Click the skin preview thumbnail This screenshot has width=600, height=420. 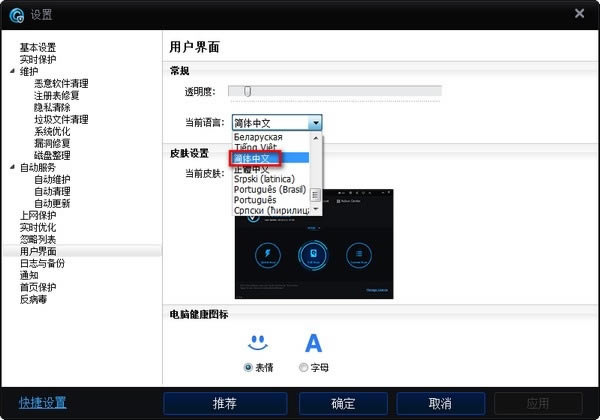314,244
